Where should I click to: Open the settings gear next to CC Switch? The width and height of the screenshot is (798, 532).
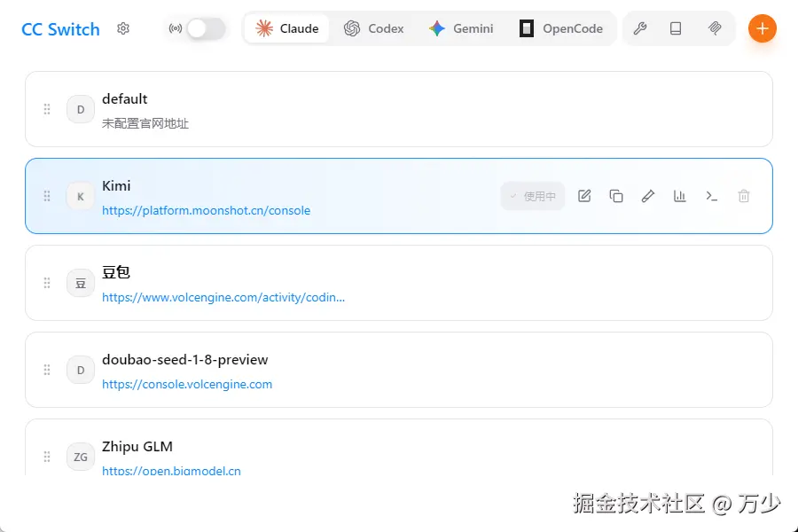point(123,28)
